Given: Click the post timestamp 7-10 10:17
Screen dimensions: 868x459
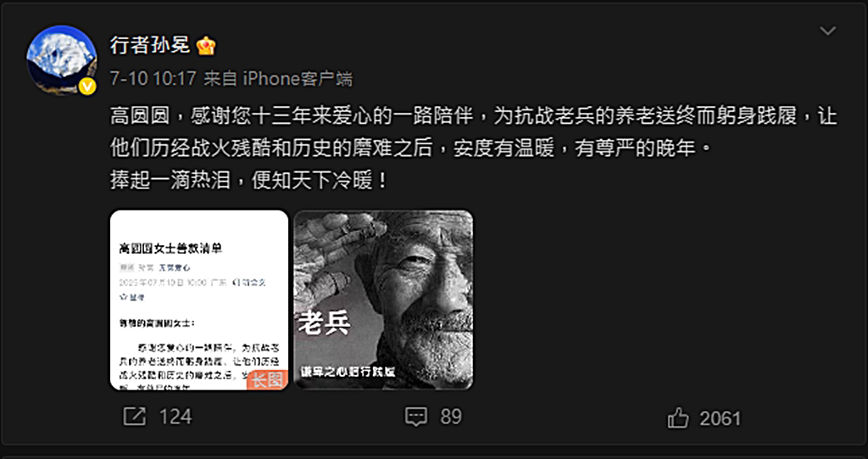Looking at the screenshot, I should 153,79.
